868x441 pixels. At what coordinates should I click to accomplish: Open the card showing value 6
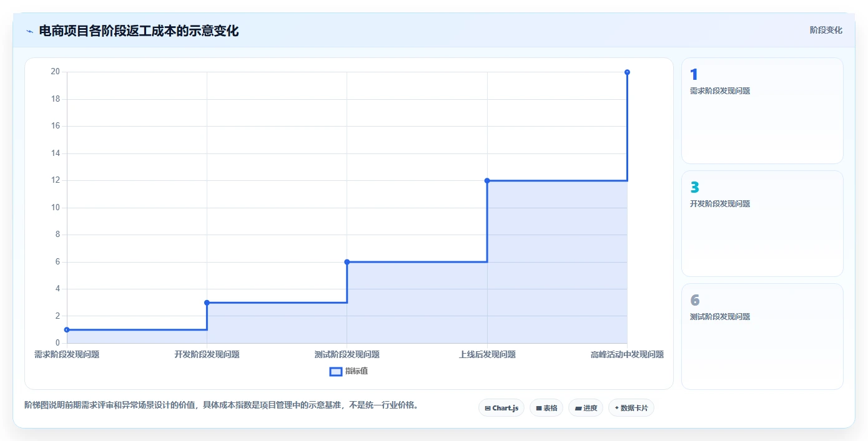pyautogui.click(x=762, y=336)
